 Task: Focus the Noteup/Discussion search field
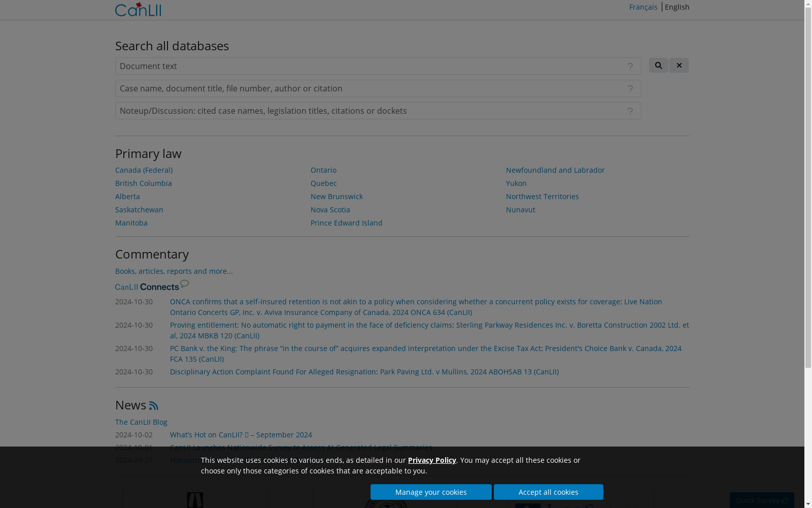(x=378, y=111)
